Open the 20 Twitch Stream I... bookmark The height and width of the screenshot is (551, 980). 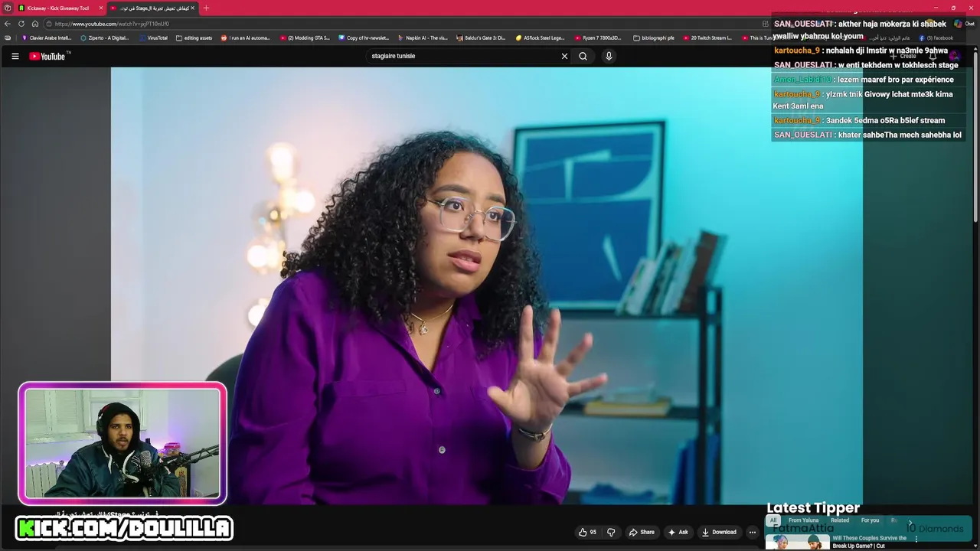[707, 37]
